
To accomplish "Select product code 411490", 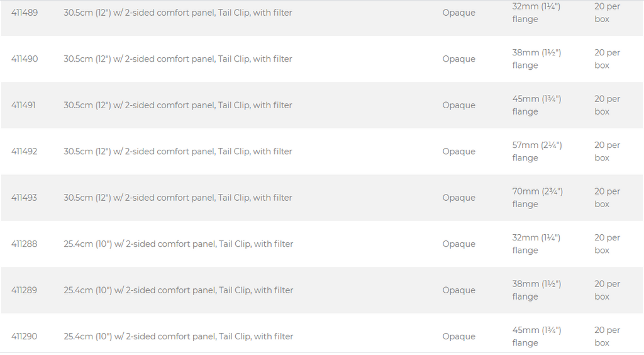I will click(x=25, y=59).
